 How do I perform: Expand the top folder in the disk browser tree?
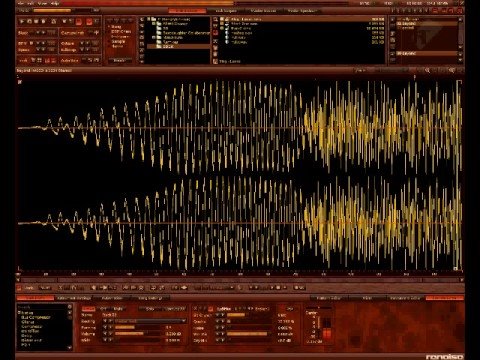(x=149, y=19)
